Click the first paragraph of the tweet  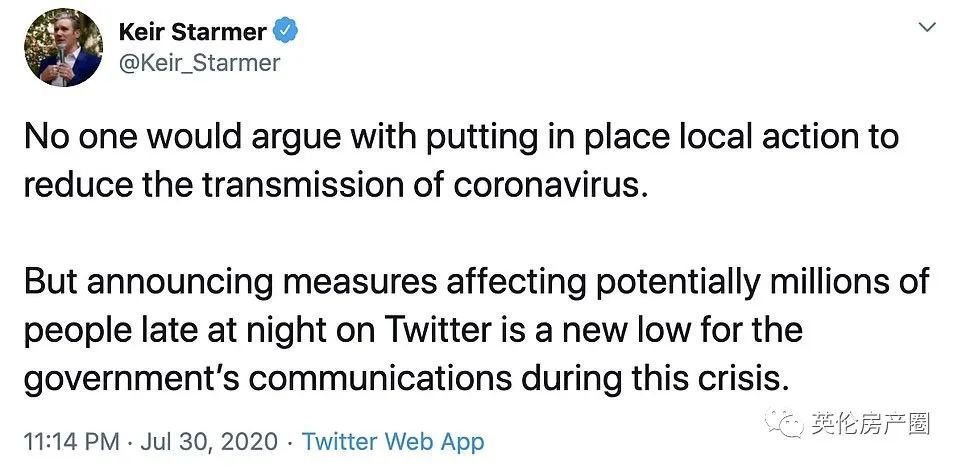coord(460,161)
